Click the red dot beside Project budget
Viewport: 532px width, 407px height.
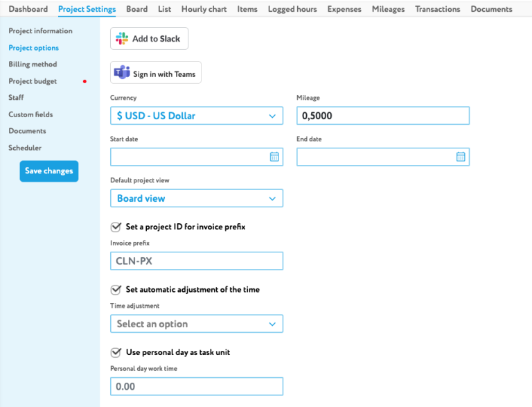coord(85,81)
